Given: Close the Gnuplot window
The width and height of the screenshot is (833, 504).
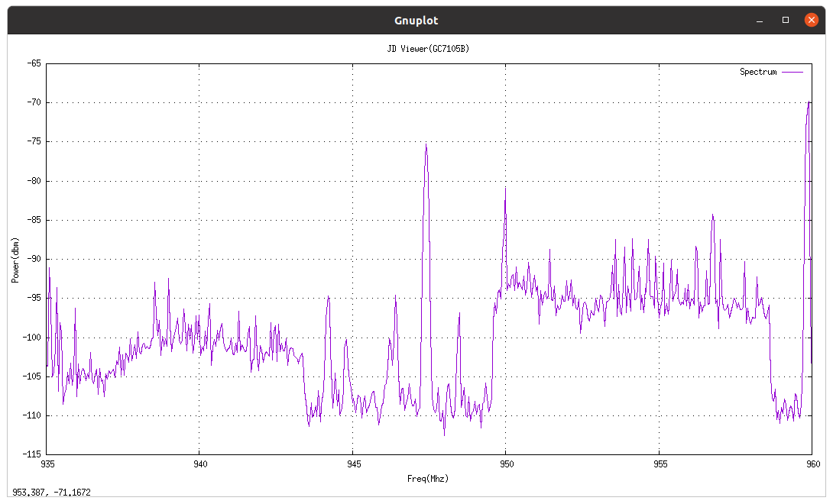Looking at the screenshot, I should click(811, 20).
